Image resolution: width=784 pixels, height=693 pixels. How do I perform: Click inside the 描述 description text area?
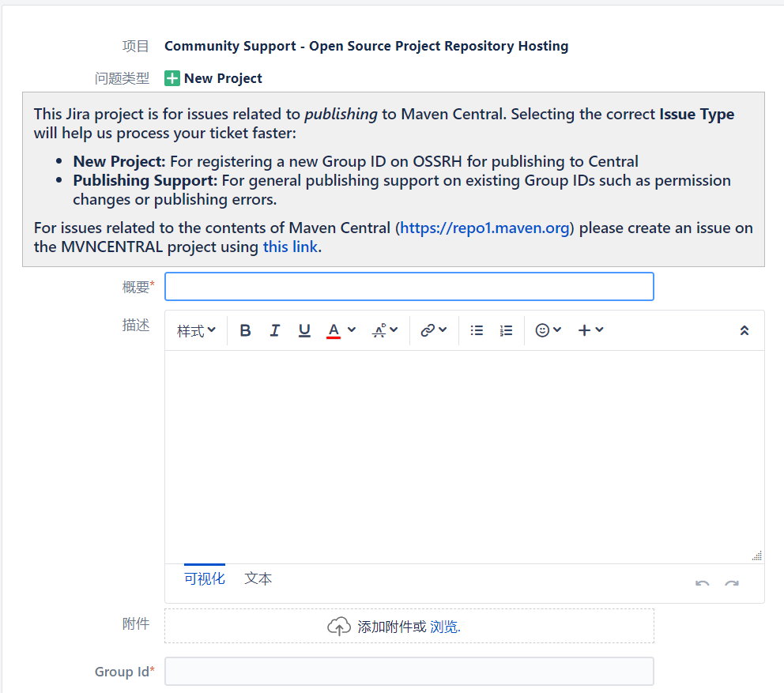click(464, 457)
